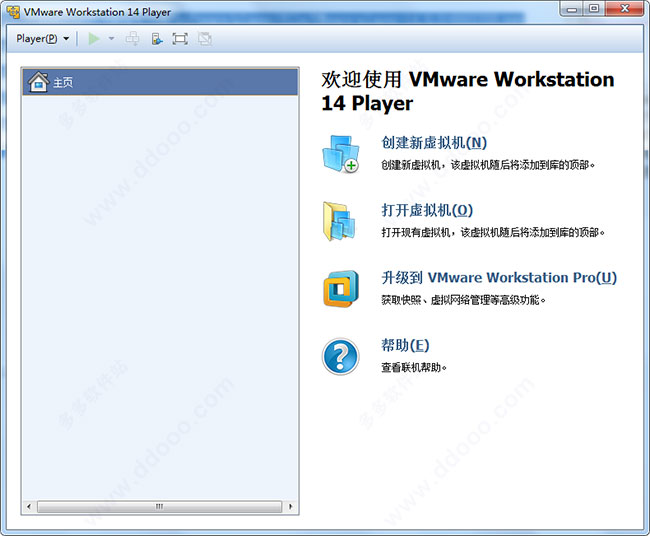Click the Unity mode toolbar icon

pyautogui.click(x=205, y=39)
